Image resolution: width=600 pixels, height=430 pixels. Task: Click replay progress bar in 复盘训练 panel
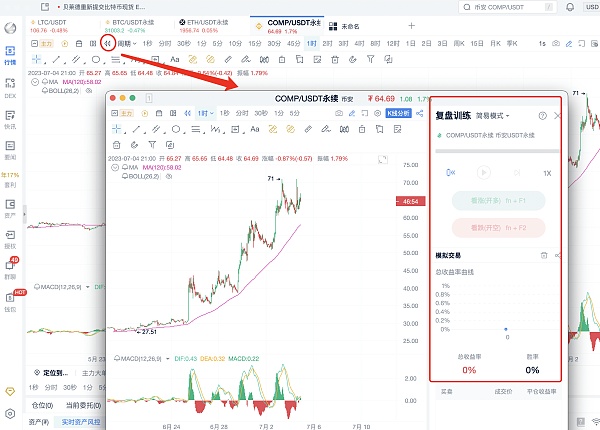pos(497,151)
